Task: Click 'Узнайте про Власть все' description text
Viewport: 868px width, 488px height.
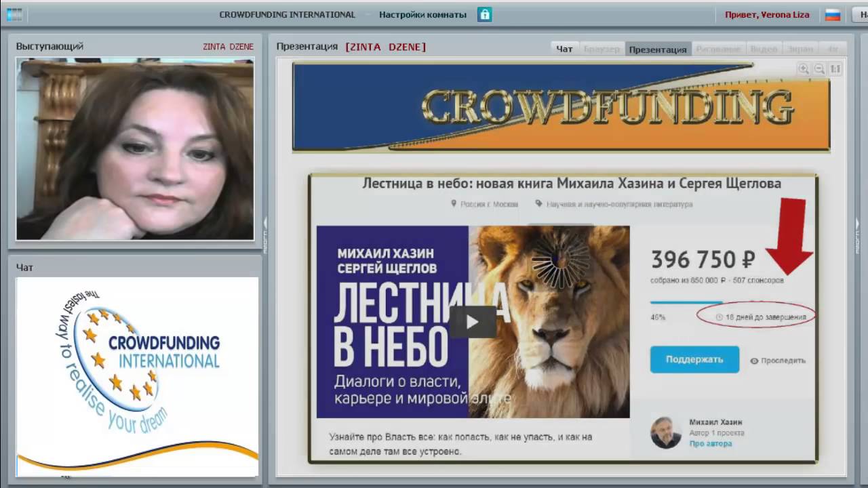Action: point(460,444)
